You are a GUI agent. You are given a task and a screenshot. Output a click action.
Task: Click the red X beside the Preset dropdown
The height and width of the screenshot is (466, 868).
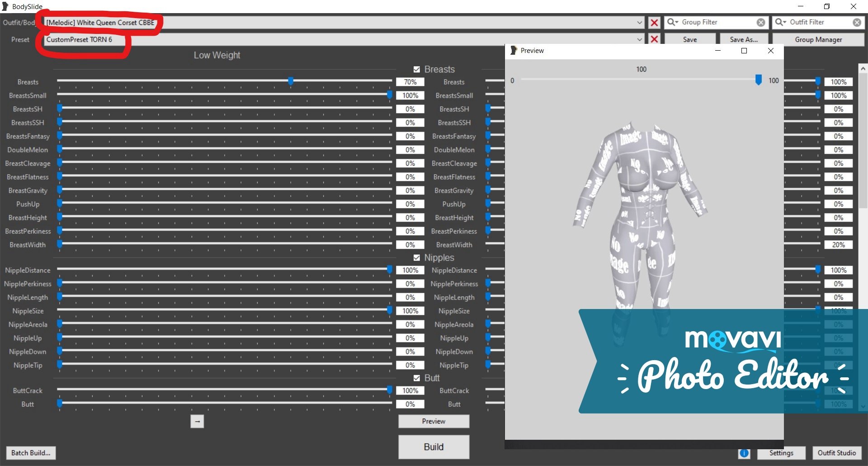pos(654,39)
